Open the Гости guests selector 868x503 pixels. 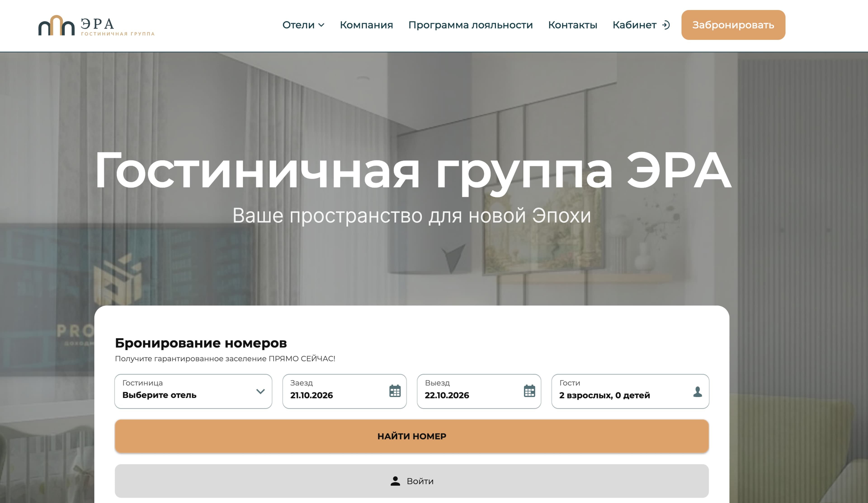(630, 391)
